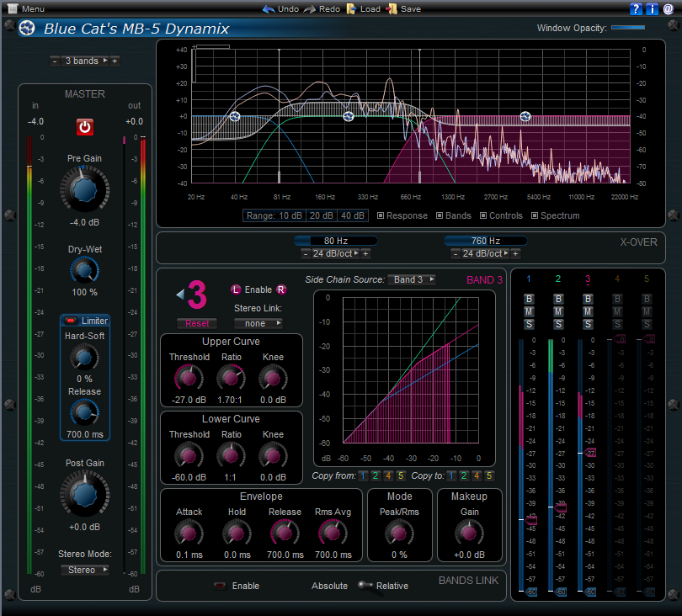Toggle the Spectrum display checkbox
The width and height of the screenshot is (682, 616).
[x=535, y=215]
